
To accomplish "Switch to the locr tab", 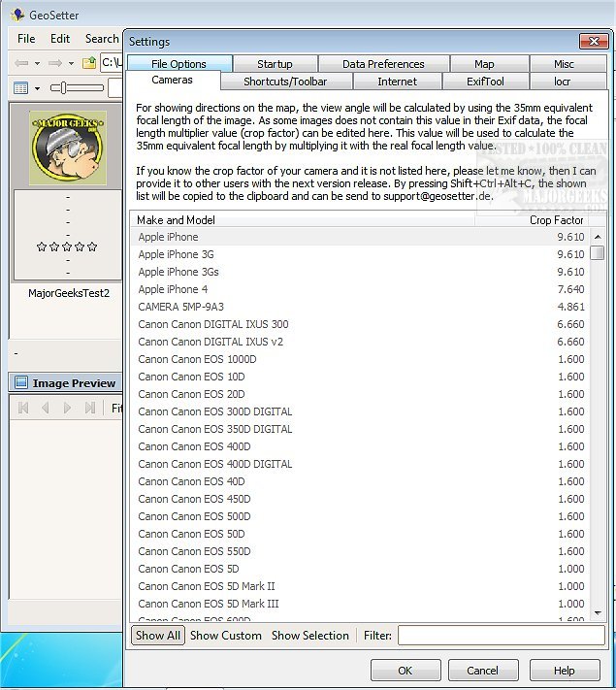I will [563, 82].
